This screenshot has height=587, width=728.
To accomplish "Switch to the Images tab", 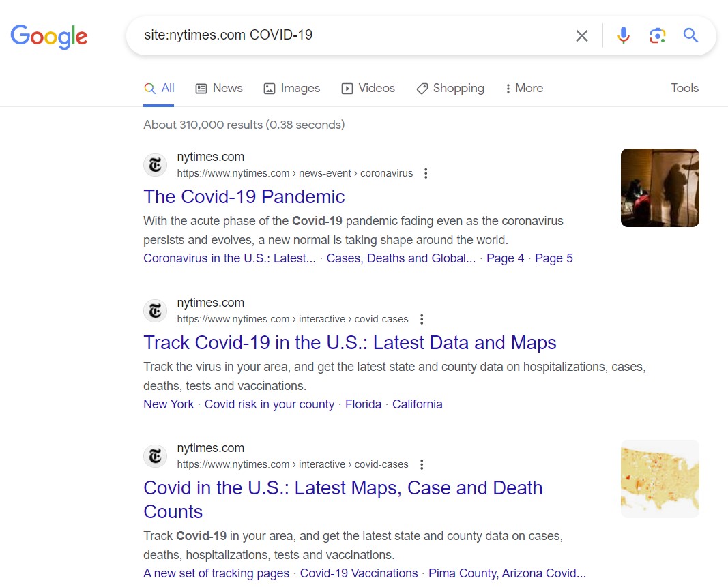I will [x=292, y=88].
